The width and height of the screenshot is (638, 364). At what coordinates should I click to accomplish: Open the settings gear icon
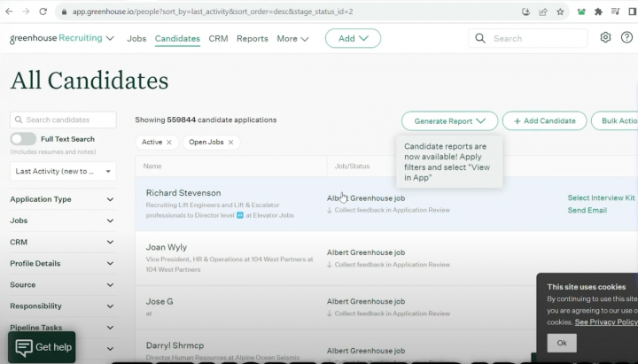pyautogui.click(x=605, y=38)
